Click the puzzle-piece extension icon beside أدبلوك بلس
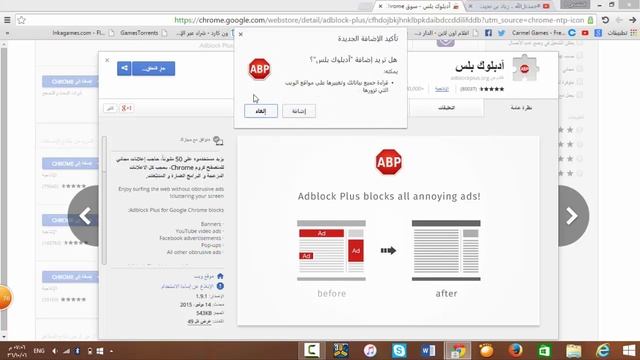This screenshot has height=360, width=640. 525,68
